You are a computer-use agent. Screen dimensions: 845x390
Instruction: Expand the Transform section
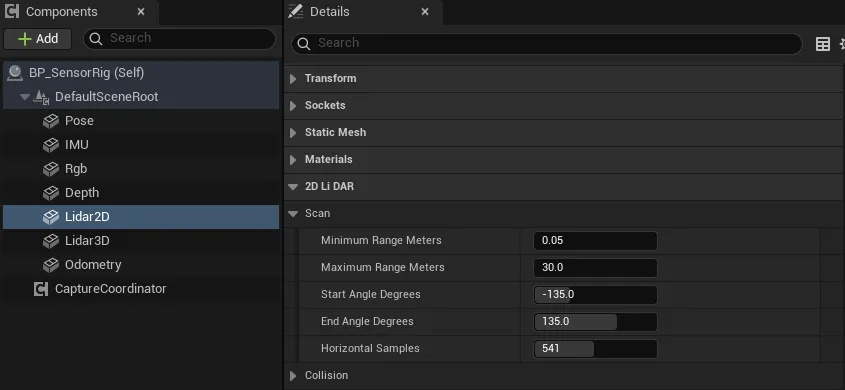293,79
